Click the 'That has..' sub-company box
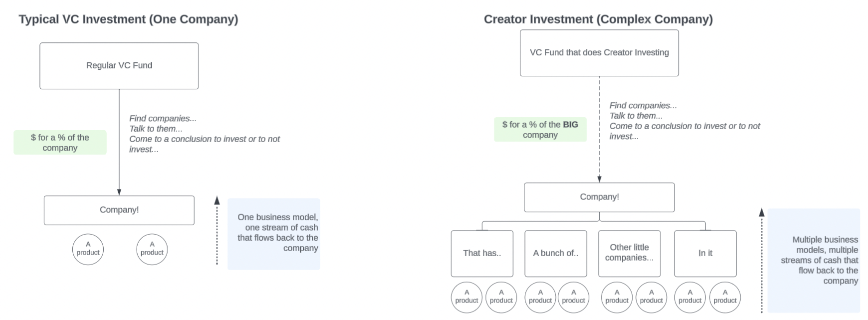This screenshot has height=320, width=868. (x=482, y=254)
